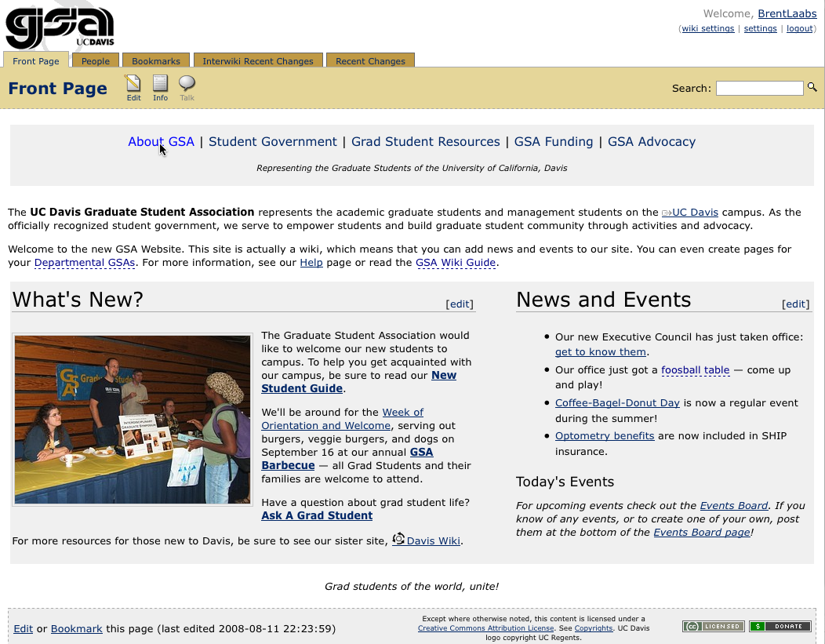825x644 pixels.
Task: Click the Edit page icon
Action: point(133,85)
